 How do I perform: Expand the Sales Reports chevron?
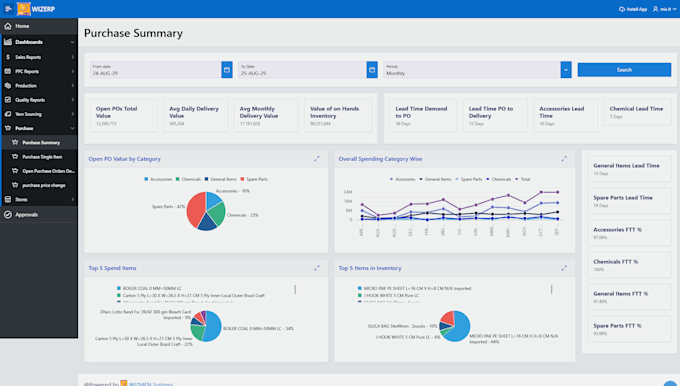coord(72,57)
